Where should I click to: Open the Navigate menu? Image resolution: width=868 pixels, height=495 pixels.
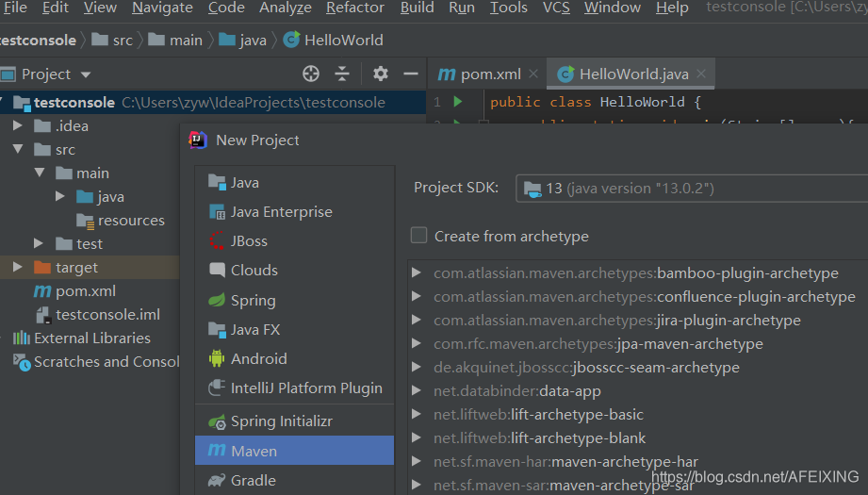[x=162, y=8]
